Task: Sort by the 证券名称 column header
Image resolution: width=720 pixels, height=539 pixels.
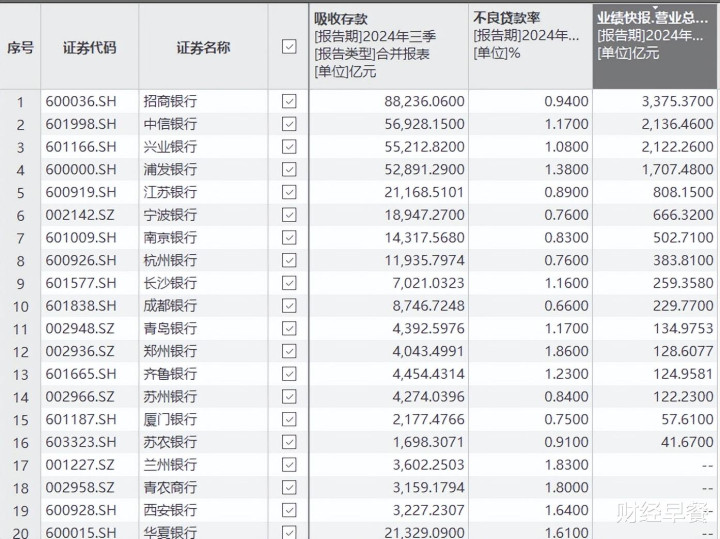Action: (203, 47)
